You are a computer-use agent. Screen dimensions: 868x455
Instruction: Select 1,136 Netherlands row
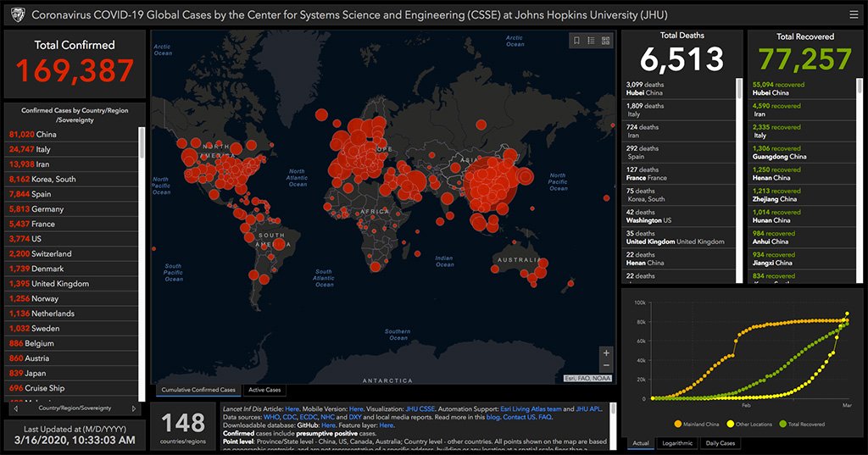(x=71, y=314)
